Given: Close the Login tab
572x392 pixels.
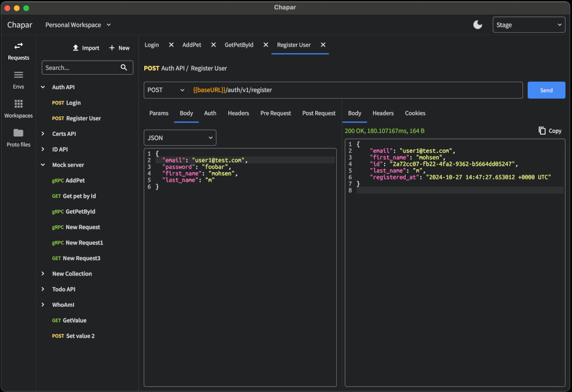Looking at the screenshot, I should [171, 45].
